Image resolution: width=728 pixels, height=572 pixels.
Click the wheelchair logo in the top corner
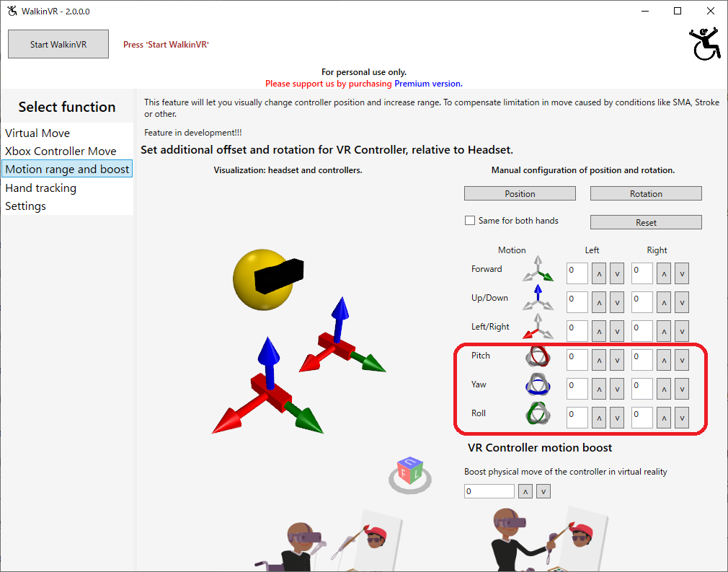[x=705, y=44]
